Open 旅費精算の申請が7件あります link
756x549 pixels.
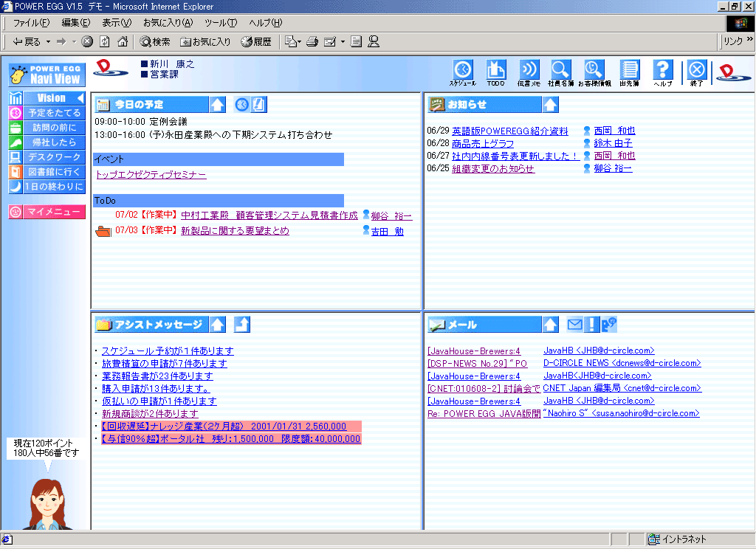point(165,364)
